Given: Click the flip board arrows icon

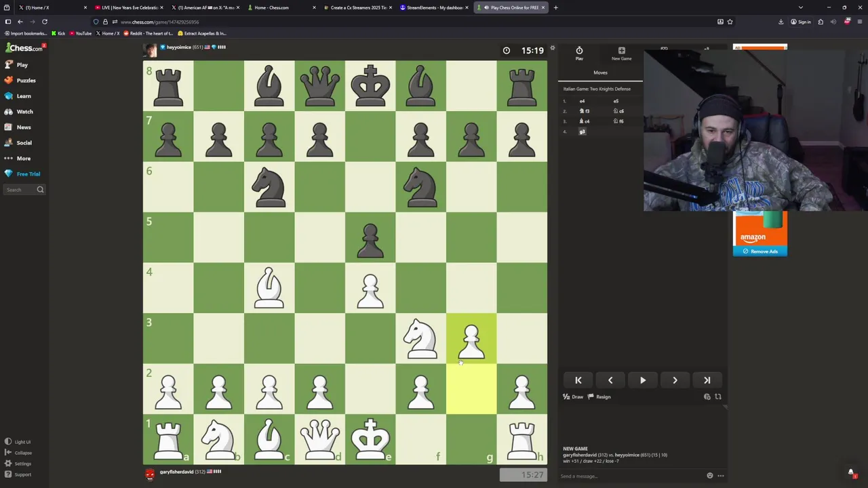Looking at the screenshot, I should point(718,397).
